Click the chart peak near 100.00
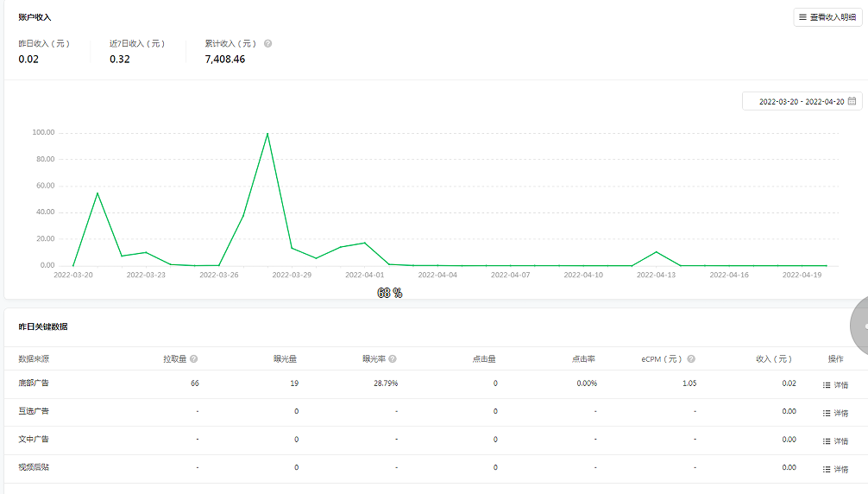This screenshot has height=494, width=868. pyautogui.click(x=267, y=134)
